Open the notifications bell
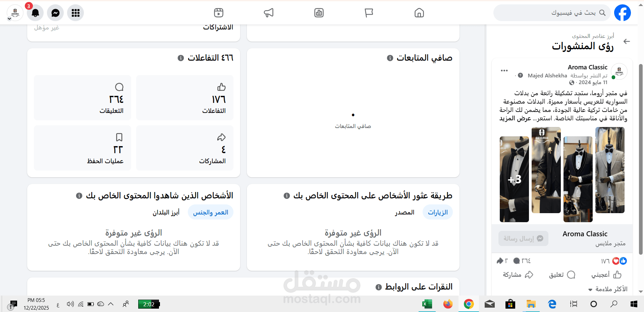This screenshot has width=644, height=312. [x=35, y=13]
